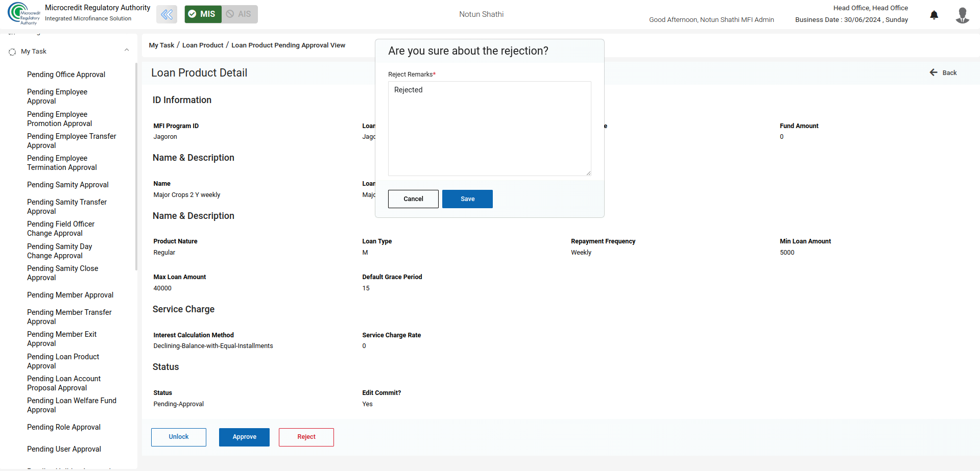Save the rejection remarks
This screenshot has width=980, height=471.
tap(467, 199)
